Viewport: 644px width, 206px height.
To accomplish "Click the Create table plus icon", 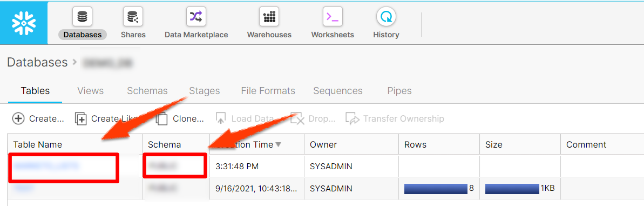I will 18,119.
